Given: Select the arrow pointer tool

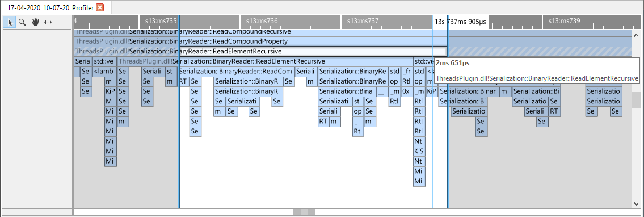Looking at the screenshot, I should tap(10, 22).
